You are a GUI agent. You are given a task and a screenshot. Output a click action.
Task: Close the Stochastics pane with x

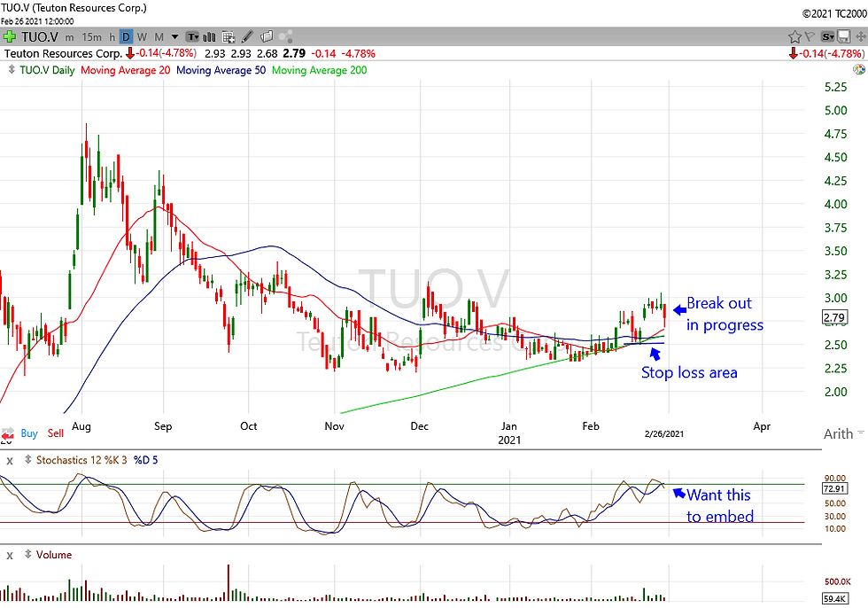click(9, 460)
